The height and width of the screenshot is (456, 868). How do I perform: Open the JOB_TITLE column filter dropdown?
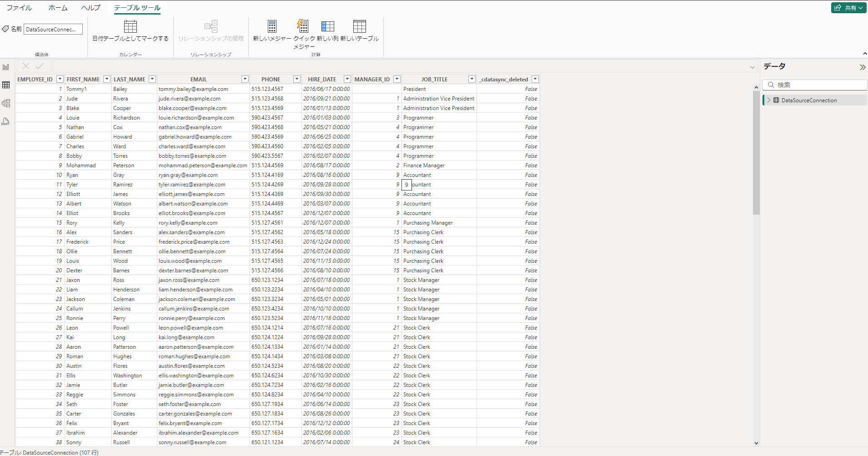coord(471,79)
